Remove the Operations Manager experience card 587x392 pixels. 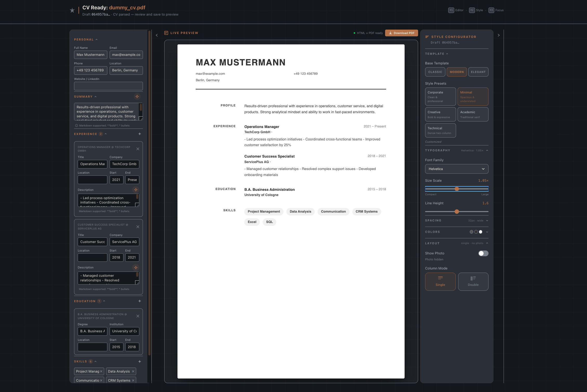(138, 149)
